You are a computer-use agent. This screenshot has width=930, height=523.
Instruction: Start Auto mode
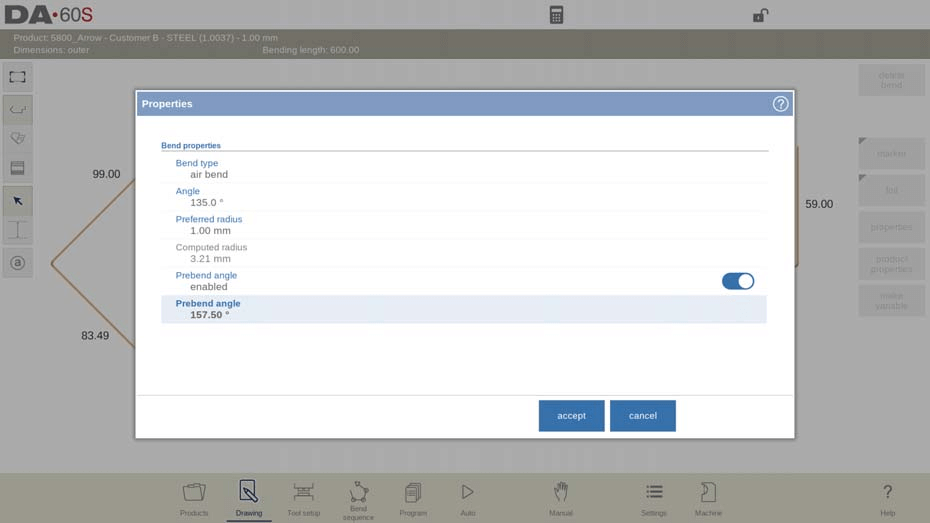(x=467, y=497)
